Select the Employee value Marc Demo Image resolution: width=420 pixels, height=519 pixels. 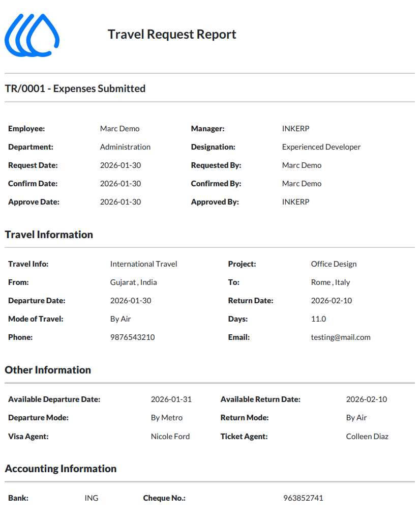(x=119, y=129)
